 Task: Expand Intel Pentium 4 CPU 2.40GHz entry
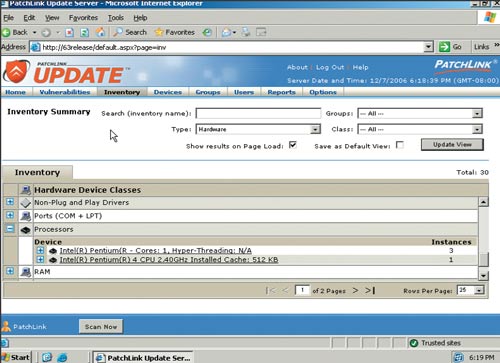pos(40,259)
